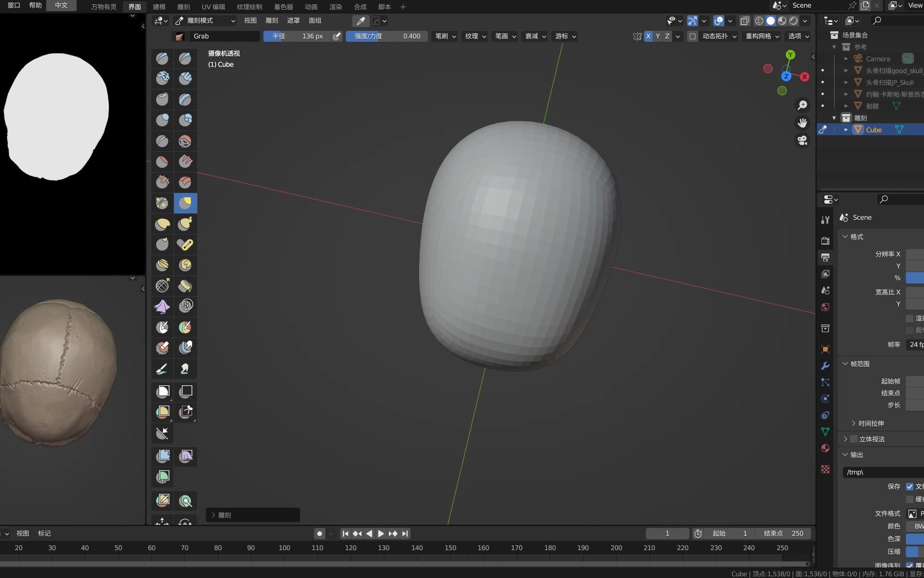Switch viewport to wireframe shading
The image size is (924, 578).
click(759, 20)
